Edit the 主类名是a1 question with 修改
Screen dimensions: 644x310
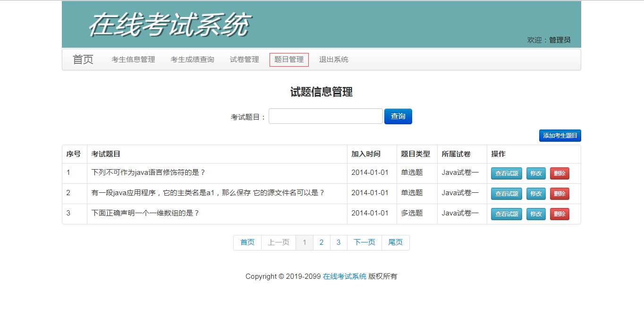(x=536, y=194)
